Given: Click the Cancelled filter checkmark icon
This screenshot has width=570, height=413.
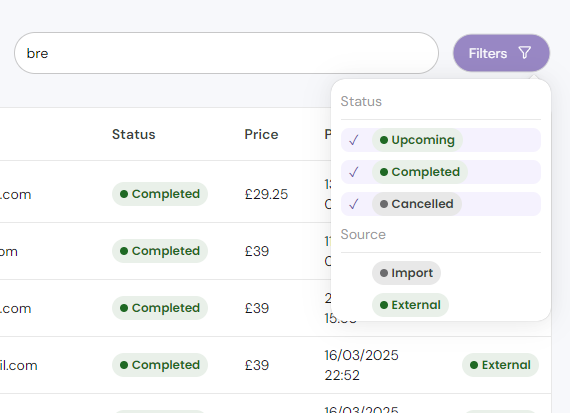Looking at the screenshot, I should click(354, 204).
